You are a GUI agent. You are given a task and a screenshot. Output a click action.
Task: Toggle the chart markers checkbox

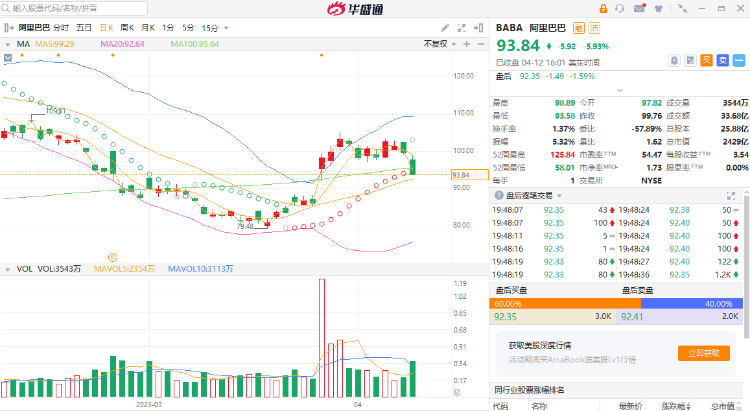coord(8,58)
